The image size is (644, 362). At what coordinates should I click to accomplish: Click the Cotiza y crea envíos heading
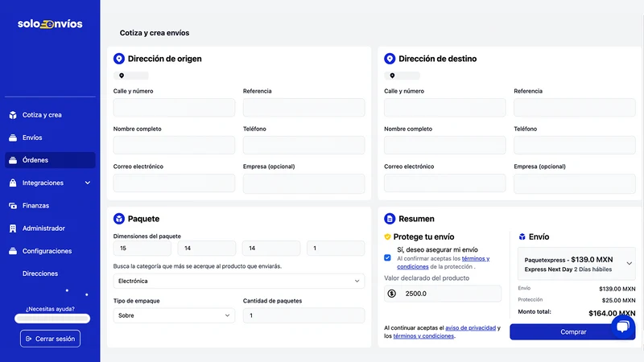[155, 33]
